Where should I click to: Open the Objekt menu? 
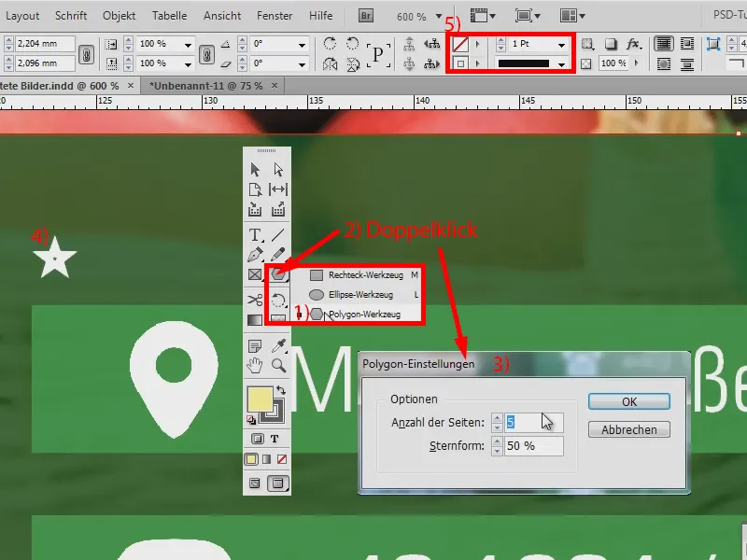click(120, 16)
